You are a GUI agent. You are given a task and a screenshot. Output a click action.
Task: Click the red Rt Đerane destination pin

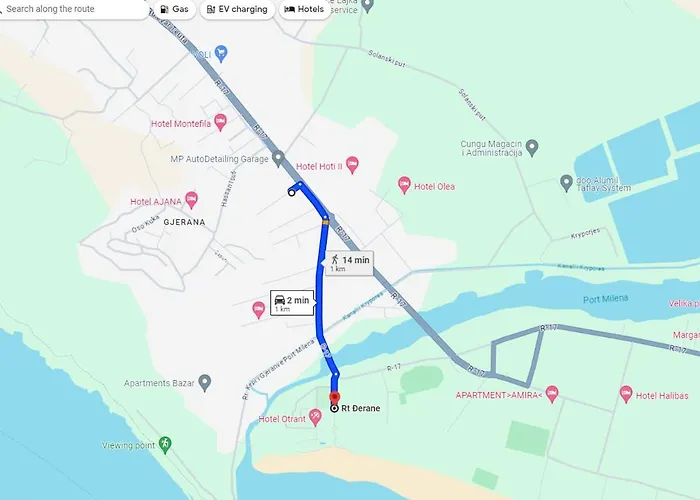334,398
